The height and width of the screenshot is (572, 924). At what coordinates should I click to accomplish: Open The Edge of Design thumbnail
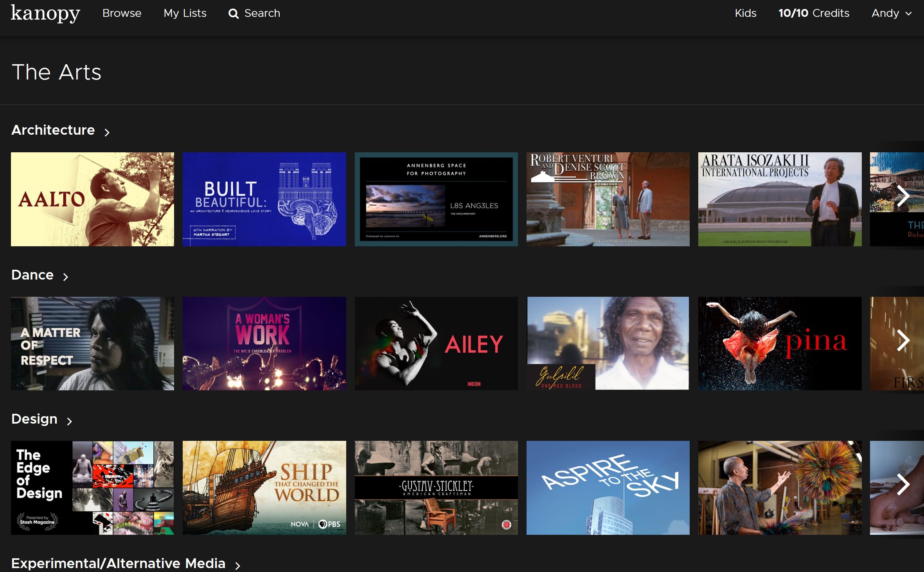(x=92, y=488)
